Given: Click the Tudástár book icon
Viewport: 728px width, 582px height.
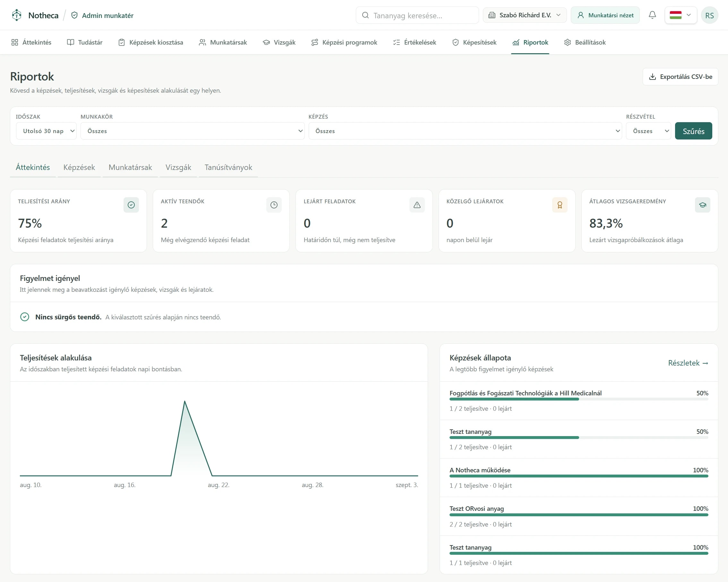Looking at the screenshot, I should point(70,42).
